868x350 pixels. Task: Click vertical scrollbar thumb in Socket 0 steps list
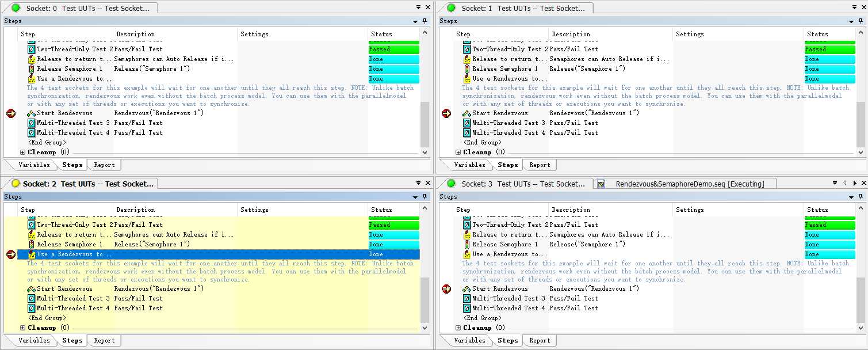[425, 124]
